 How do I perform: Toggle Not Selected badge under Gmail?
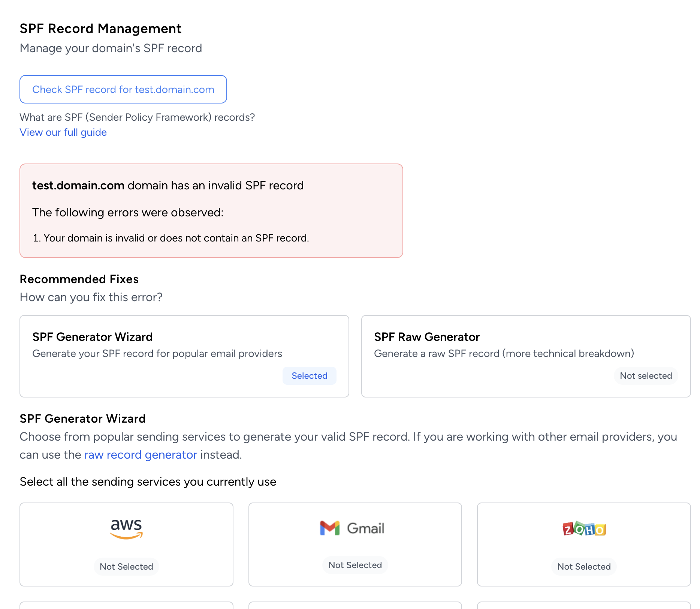[355, 565]
